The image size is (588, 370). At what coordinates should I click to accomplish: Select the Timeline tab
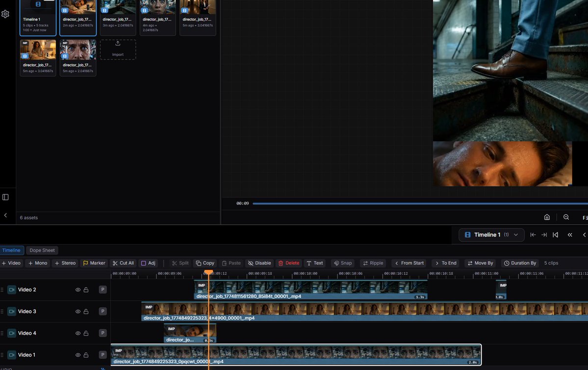pos(11,250)
